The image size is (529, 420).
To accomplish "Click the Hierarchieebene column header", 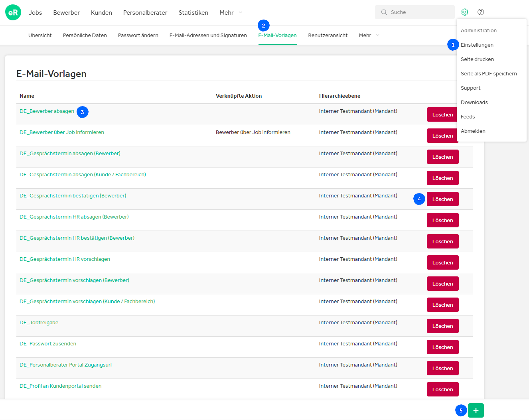I will 340,96.
